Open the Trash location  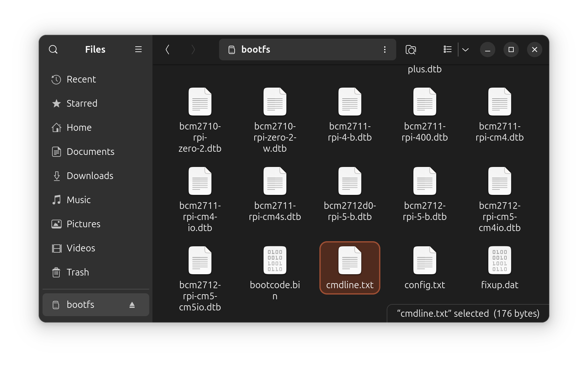click(x=77, y=272)
